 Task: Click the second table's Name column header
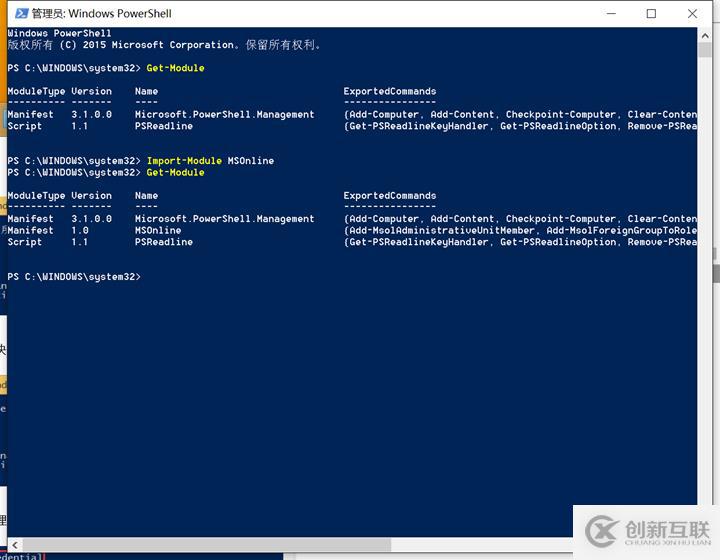pyautogui.click(x=146, y=196)
